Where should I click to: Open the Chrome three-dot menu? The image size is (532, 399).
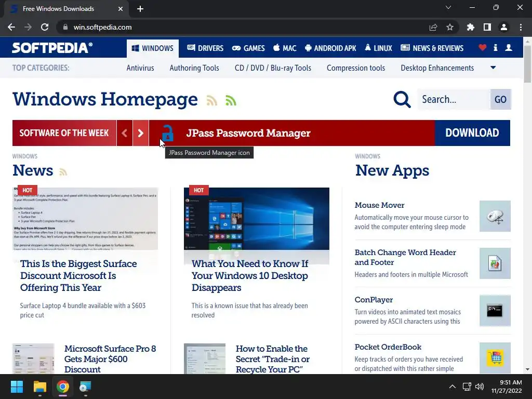tap(521, 27)
